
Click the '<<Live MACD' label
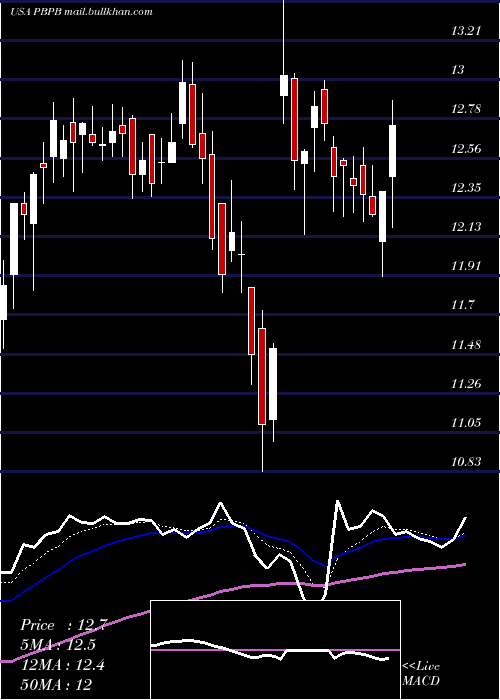click(x=421, y=673)
